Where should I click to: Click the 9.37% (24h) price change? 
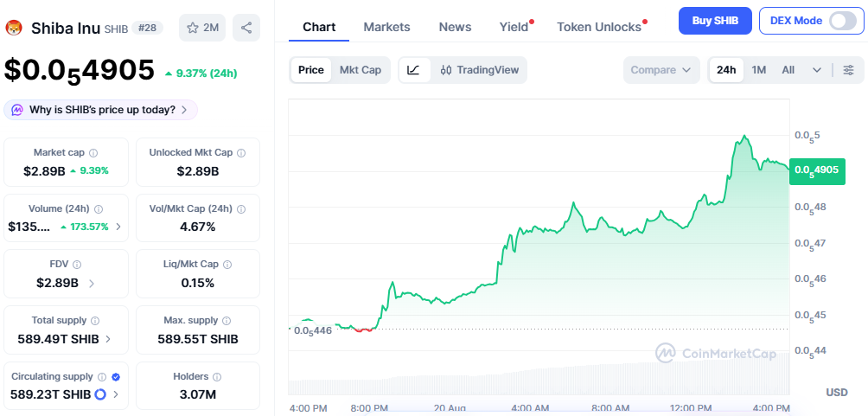[x=201, y=74]
